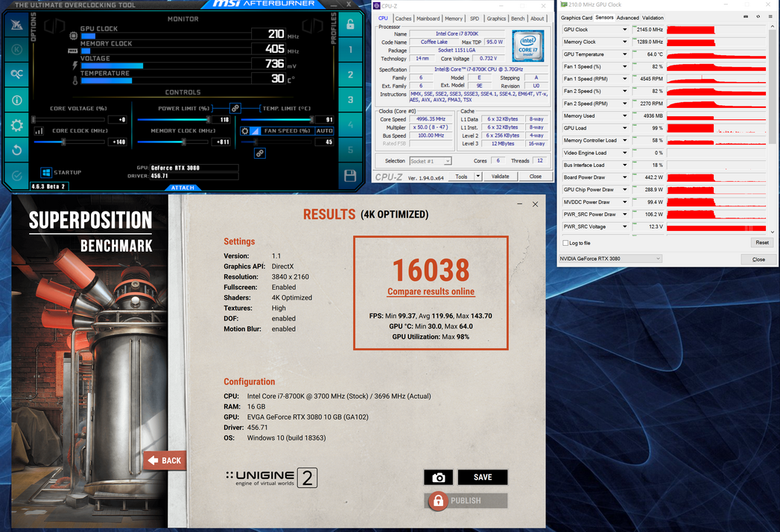Image resolution: width=780 pixels, height=532 pixels.
Task: Click the Core Clock slider handle
Action: (x=63, y=142)
